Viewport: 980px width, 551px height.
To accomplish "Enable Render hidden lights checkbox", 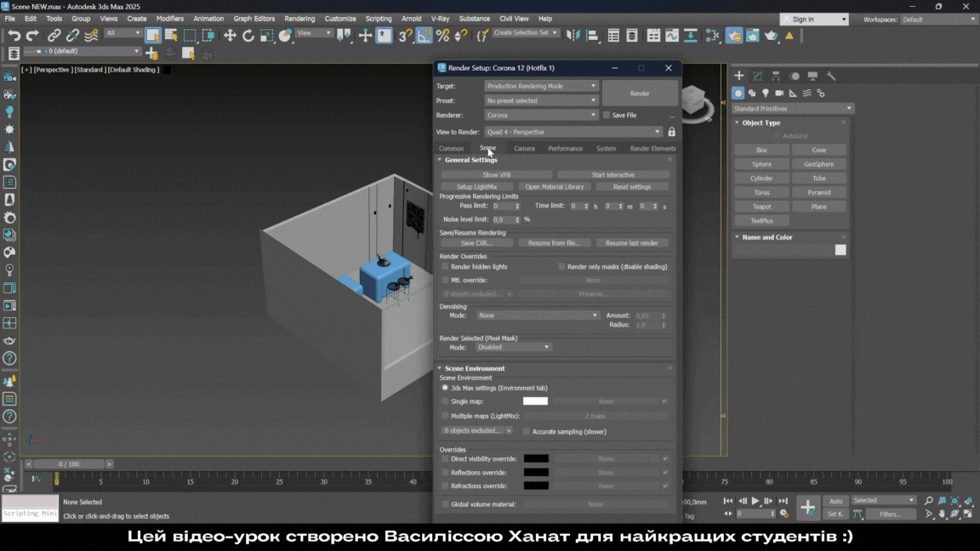I will coord(446,267).
